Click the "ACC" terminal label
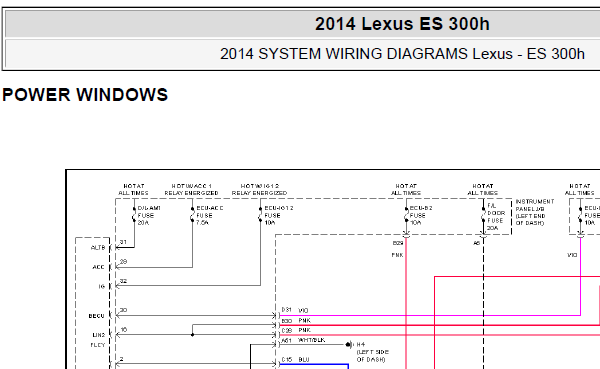Image resolution: width=600 pixels, height=369 pixels. pos(99,267)
